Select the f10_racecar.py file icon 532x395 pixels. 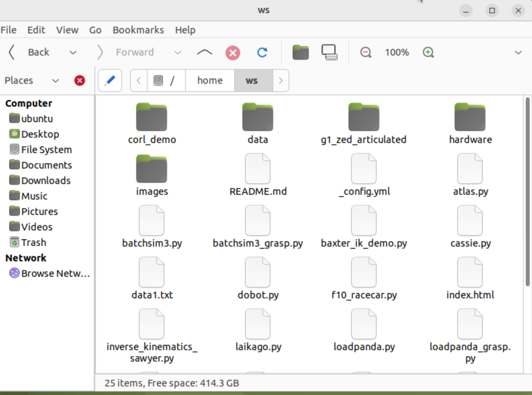(x=364, y=273)
